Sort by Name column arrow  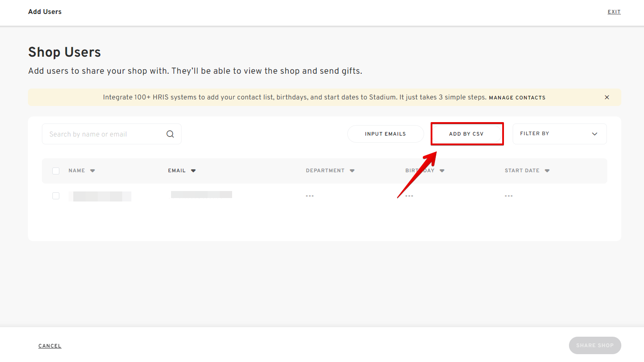(92, 171)
